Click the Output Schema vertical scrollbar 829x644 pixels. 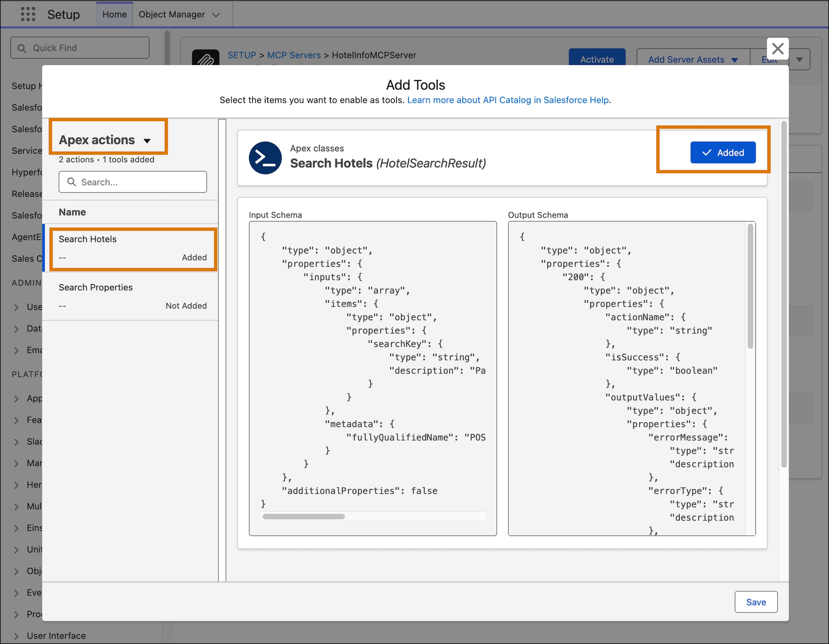point(750,286)
